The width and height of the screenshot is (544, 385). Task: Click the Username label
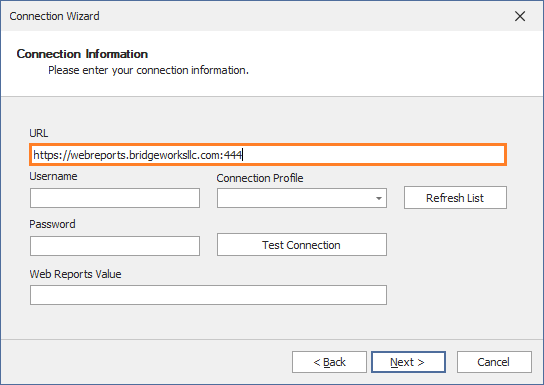[53, 176]
